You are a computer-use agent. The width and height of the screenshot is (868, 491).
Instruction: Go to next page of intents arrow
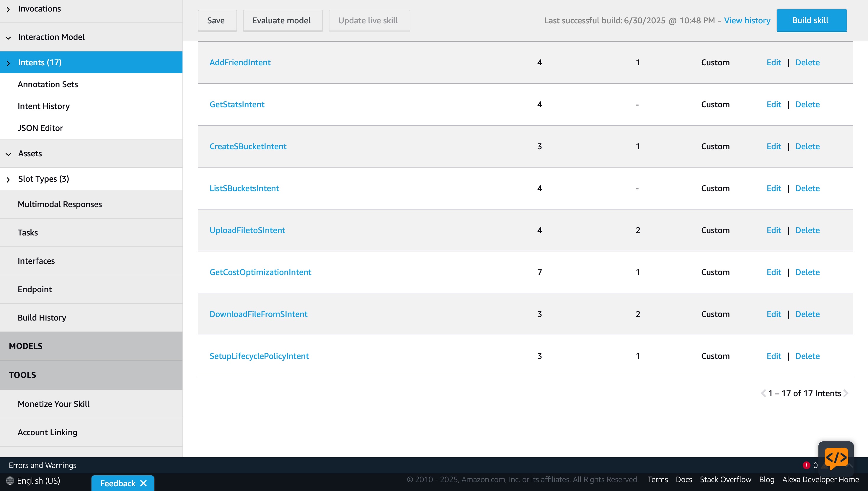(x=846, y=393)
